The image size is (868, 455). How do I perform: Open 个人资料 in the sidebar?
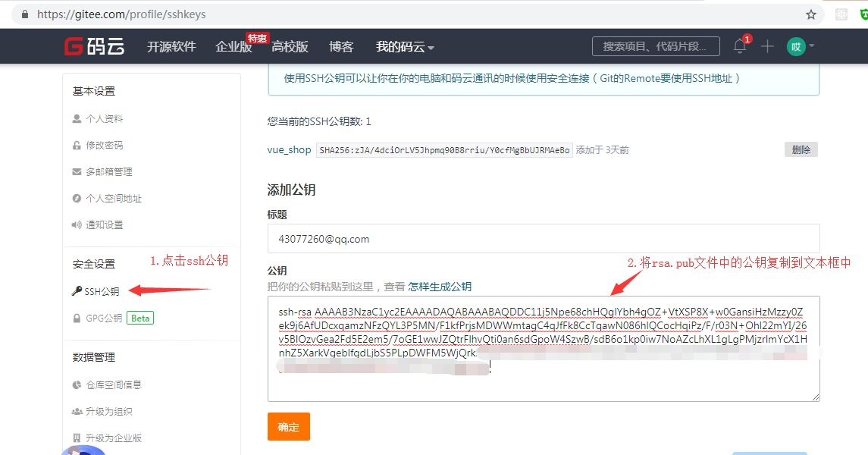tap(104, 119)
